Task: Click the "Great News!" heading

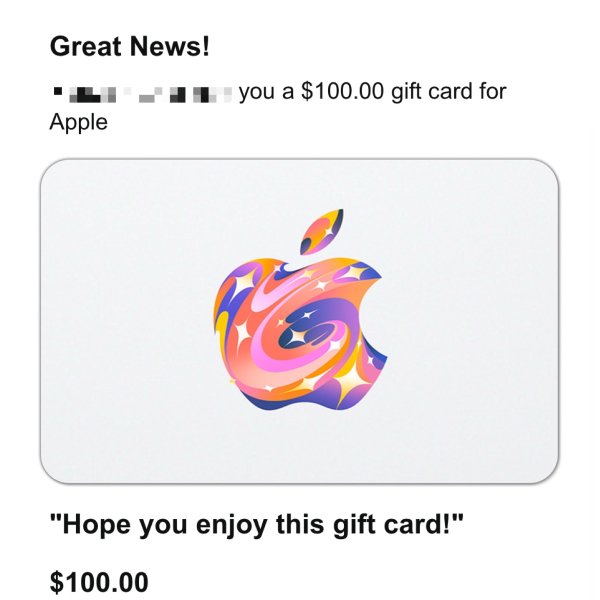Action: [130, 46]
